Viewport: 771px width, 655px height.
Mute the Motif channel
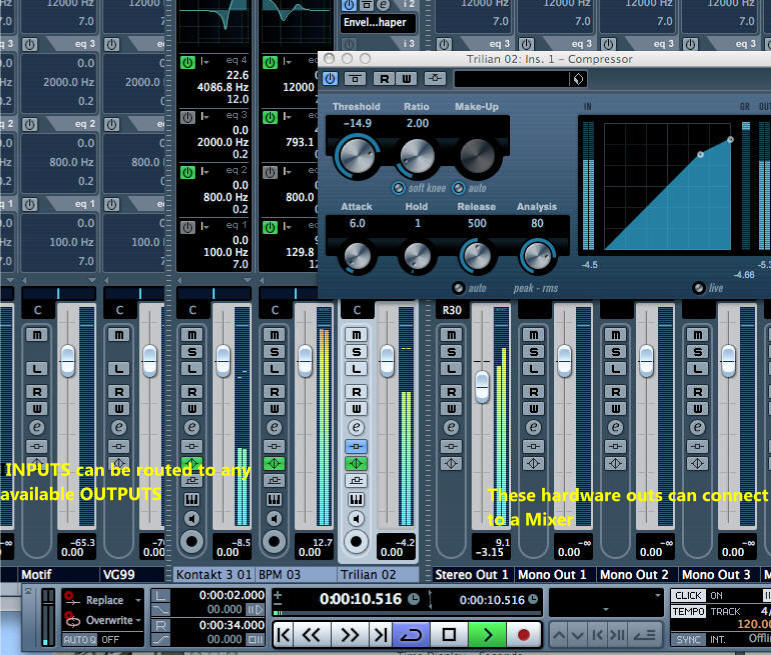pyautogui.click(x=37, y=335)
